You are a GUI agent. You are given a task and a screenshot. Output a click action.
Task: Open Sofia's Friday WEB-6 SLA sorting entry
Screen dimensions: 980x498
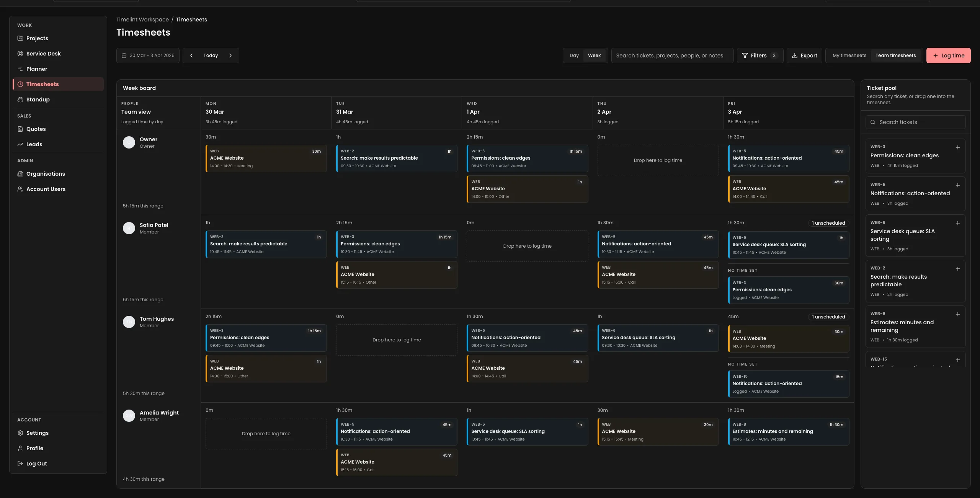[x=789, y=245]
